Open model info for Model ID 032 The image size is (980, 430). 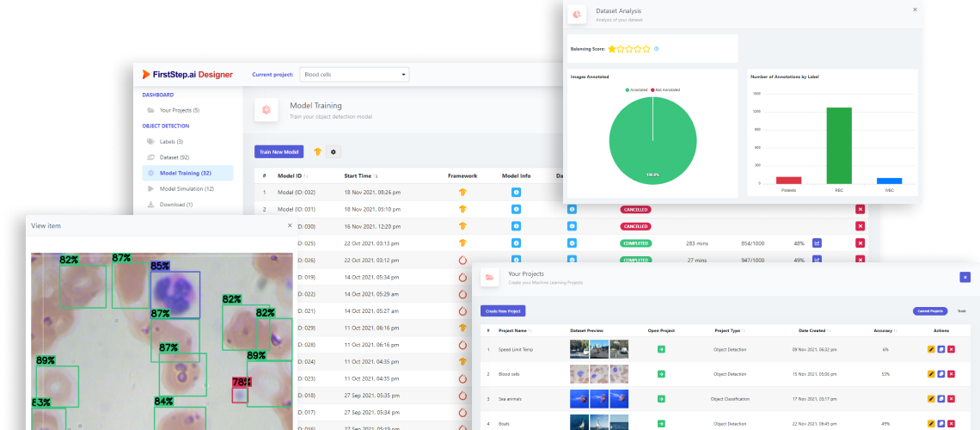517,193
